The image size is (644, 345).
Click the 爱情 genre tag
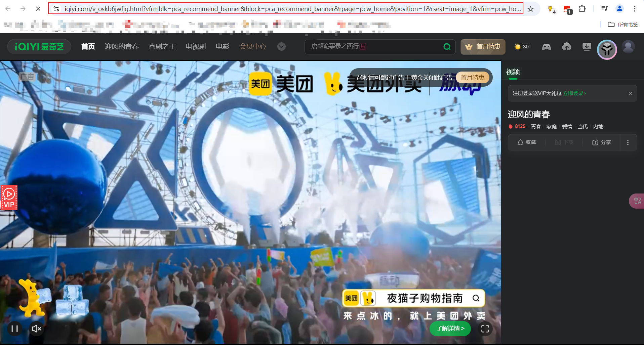point(567,127)
